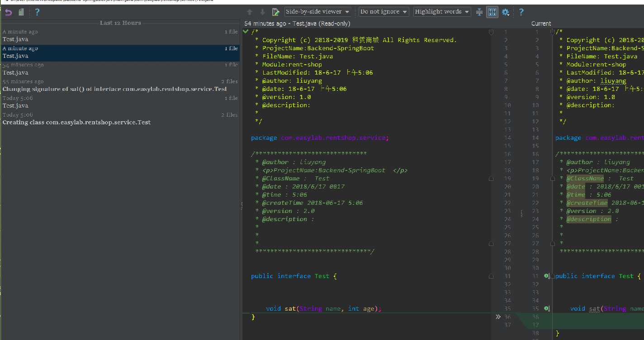Select the '54 minutes ago' Test.java revision
This screenshot has width=644, height=340.
pos(120,69)
